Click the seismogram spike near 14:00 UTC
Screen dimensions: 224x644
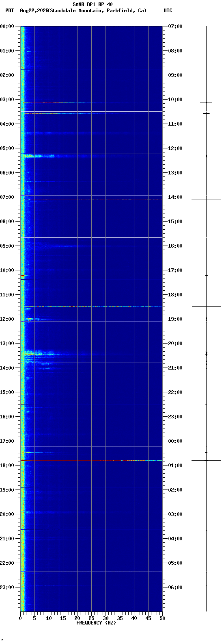(x=206, y=200)
